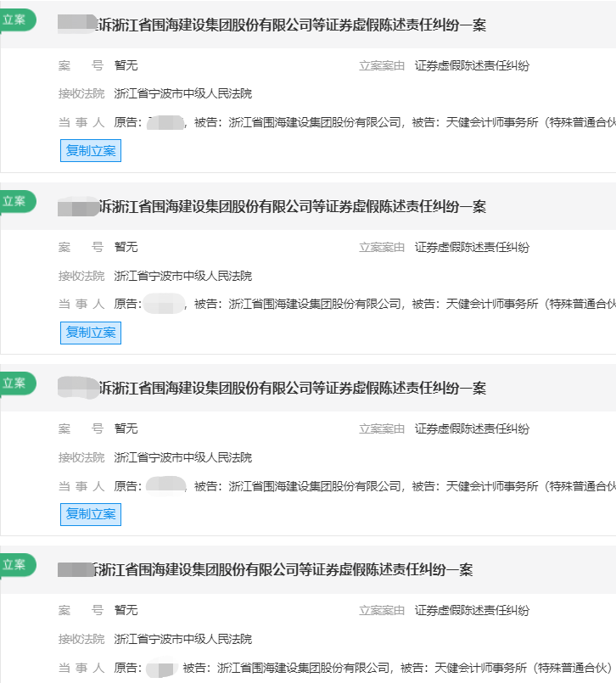The height and width of the screenshot is (683, 616).
Task: Click the 接收法院 label in the second case
Action: coord(81,276)
